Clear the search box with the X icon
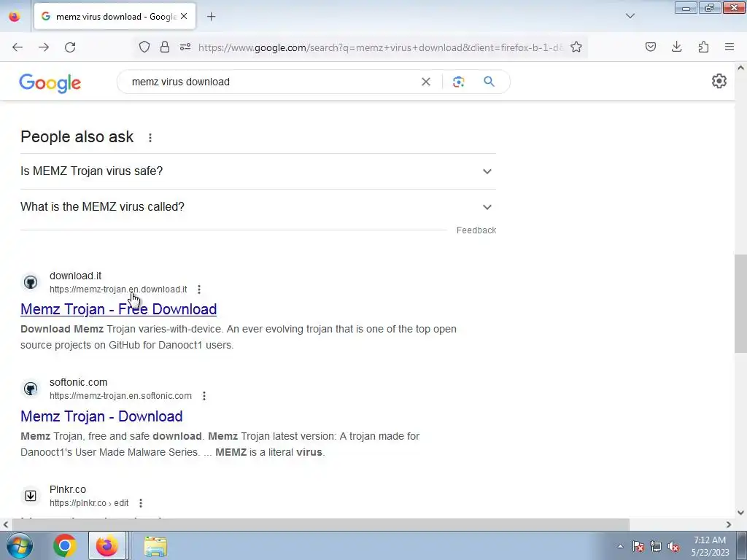 point(426,82)
